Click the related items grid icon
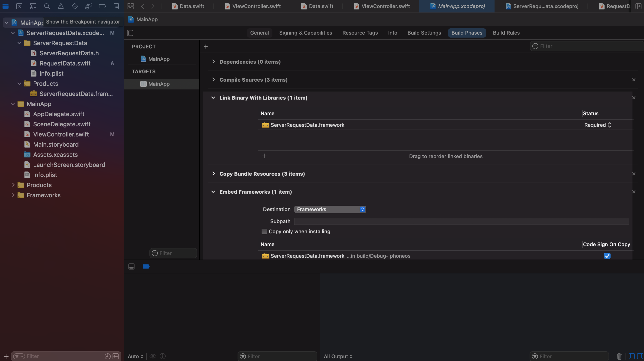The image size is (644, 361). coord(131,6)
